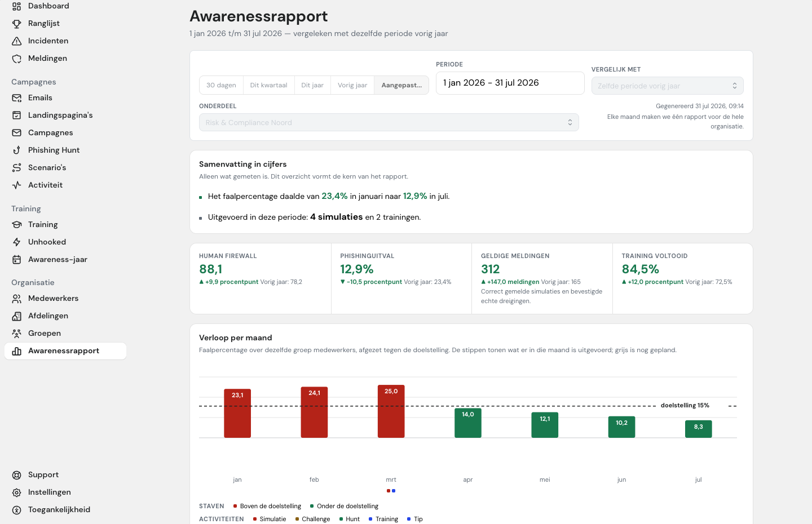The width and height of the screenshot is (812, 524).
Task: Open the Campagnes menu item
Action: 65,133
